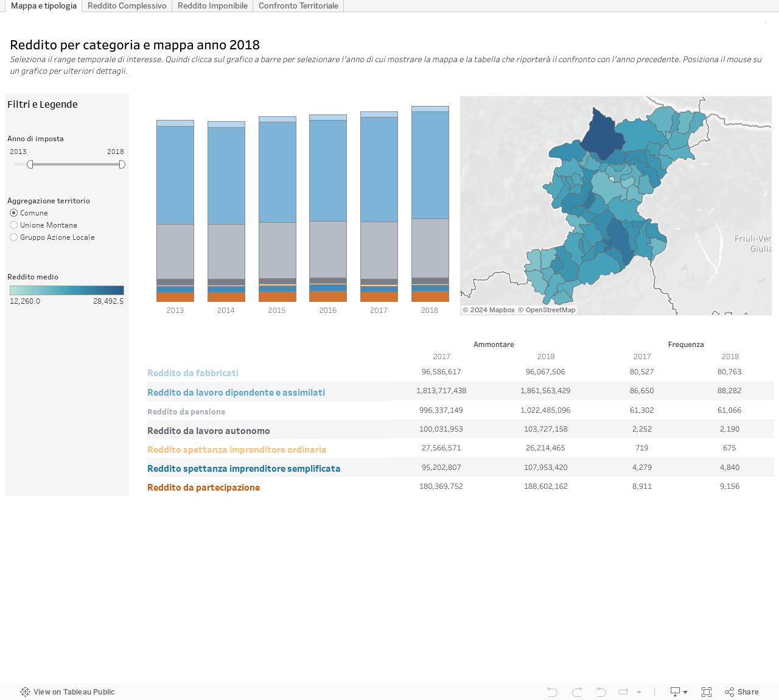Click the right handle of year slider

pyautogui.click(x=122, y=164)
